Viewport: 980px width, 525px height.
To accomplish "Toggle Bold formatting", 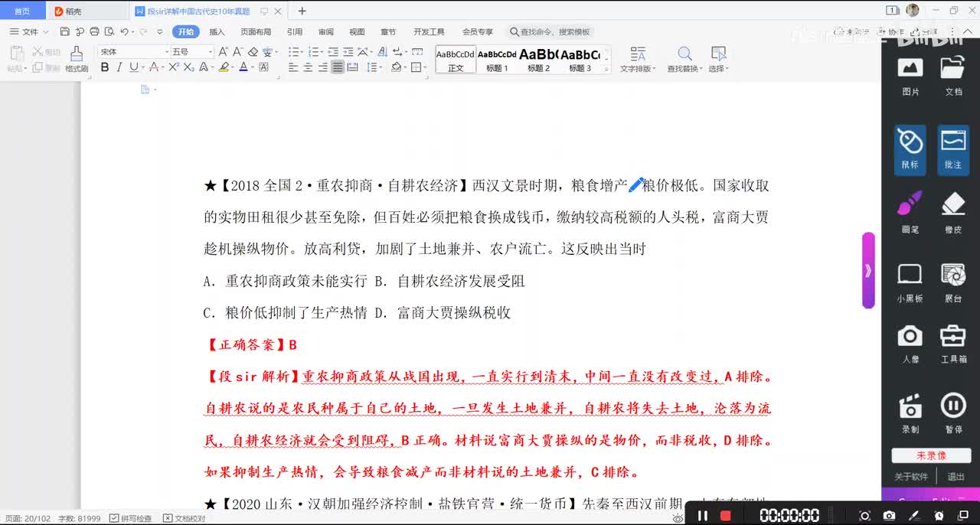I will tap(105, 67).
